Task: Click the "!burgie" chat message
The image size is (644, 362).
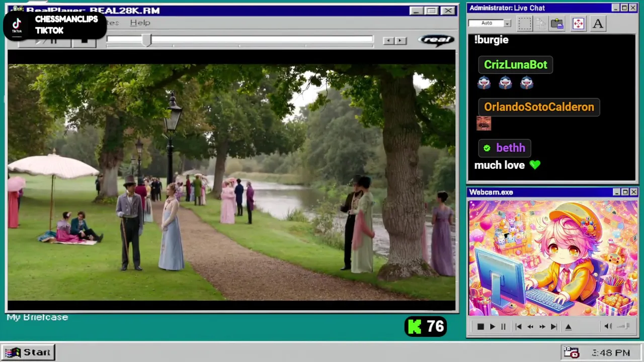Action: click(x=491, y=40)
